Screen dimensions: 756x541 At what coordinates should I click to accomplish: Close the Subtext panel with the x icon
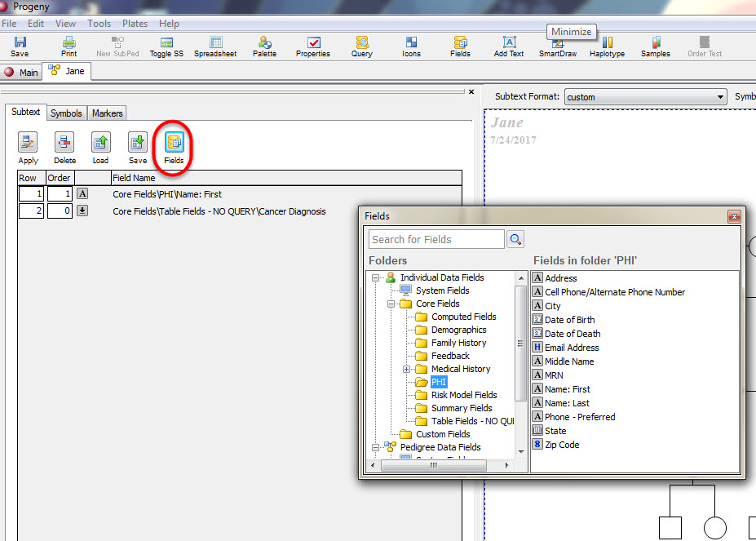point(471,91)
